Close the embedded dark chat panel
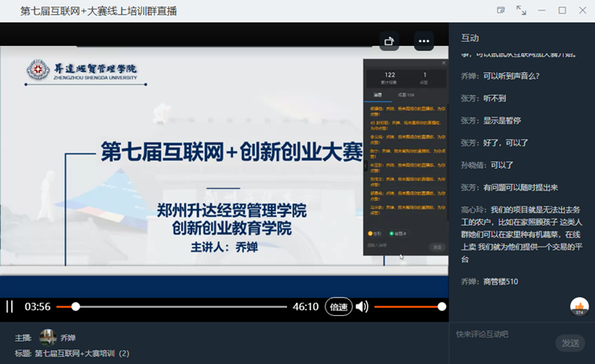The height and width of the screenshot is (364, 595). 444,63
